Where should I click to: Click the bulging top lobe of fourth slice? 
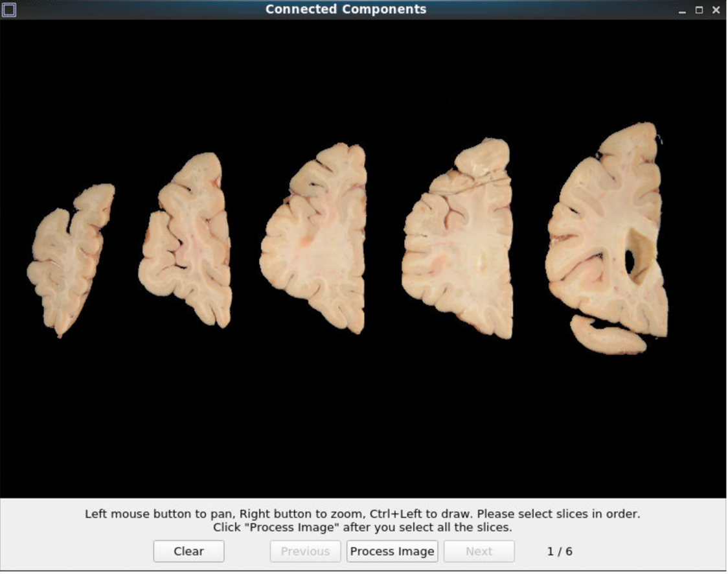483,155
